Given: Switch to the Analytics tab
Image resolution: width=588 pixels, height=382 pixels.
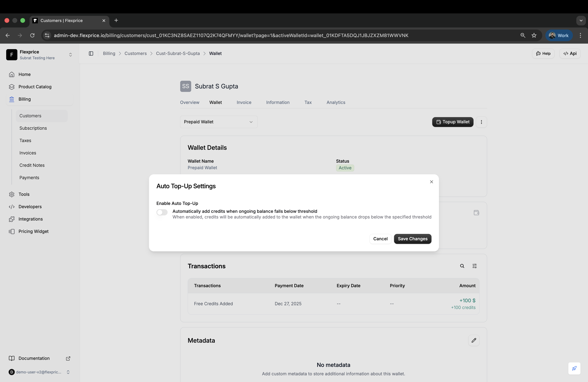Looking at the screenshot, I should pos(336,102).
